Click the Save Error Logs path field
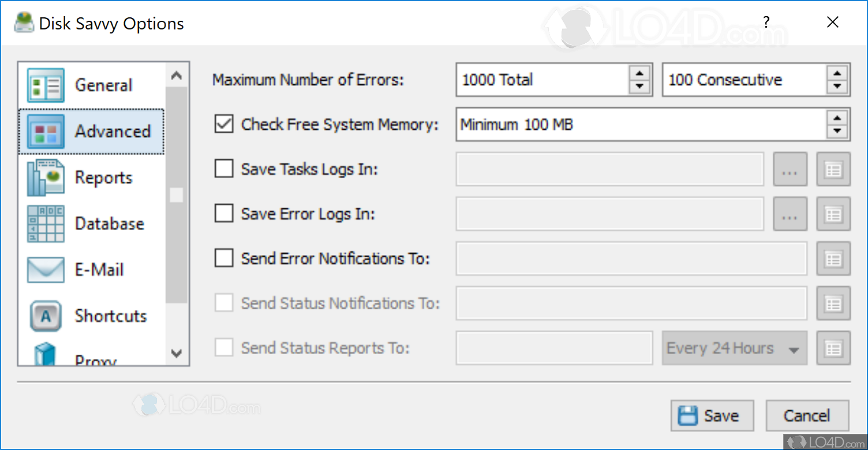868x450 pixels. tap(610, 214)
